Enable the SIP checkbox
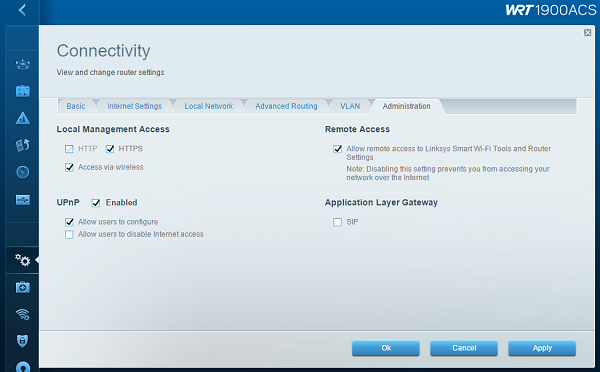Image resolution: width=600 pixels, height=372 pixels. point(337,222)
